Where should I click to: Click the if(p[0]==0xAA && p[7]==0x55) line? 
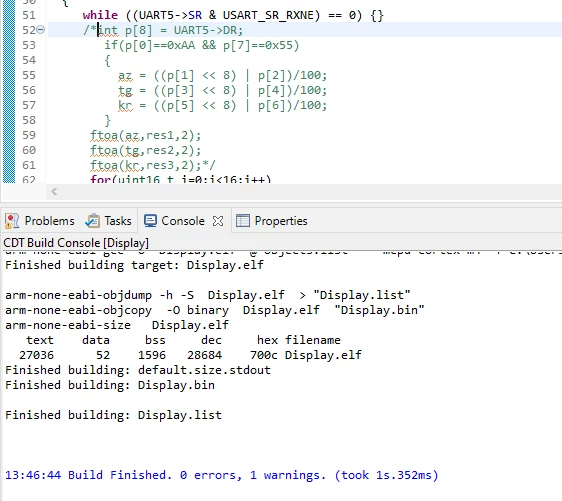tap(202, 45)
